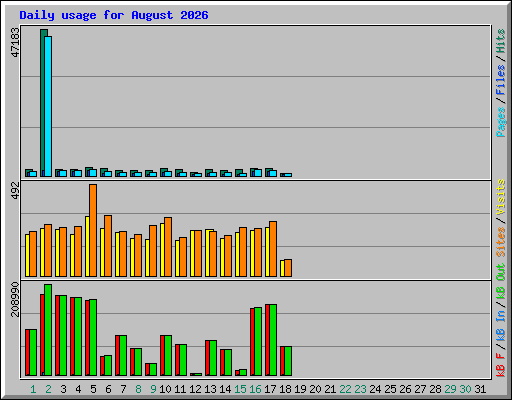Click day 25 on the x-axis
The width and height of the screenshot is (512, 400).
click(x=390, y=389)
